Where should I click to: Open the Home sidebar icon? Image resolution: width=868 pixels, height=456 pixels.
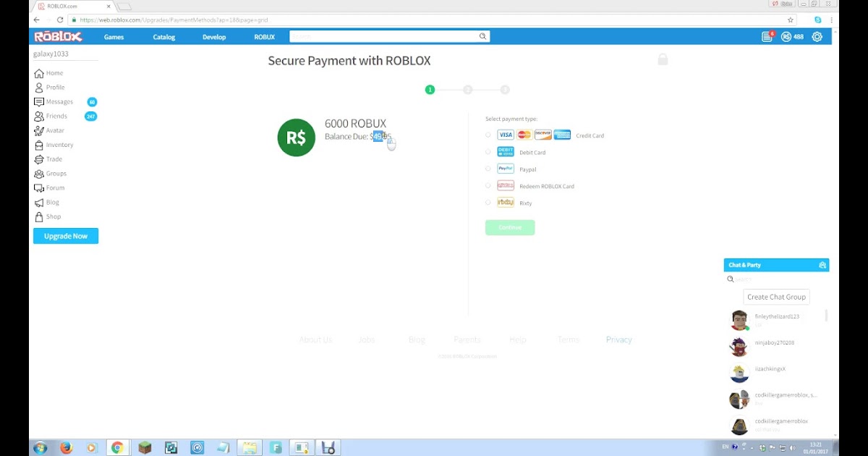click(39, 73)
